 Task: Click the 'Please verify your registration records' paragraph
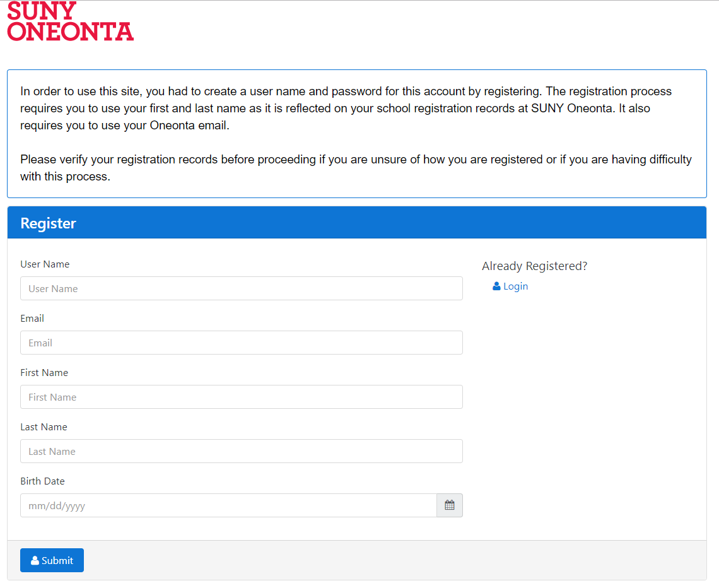(x=356, y=168)
